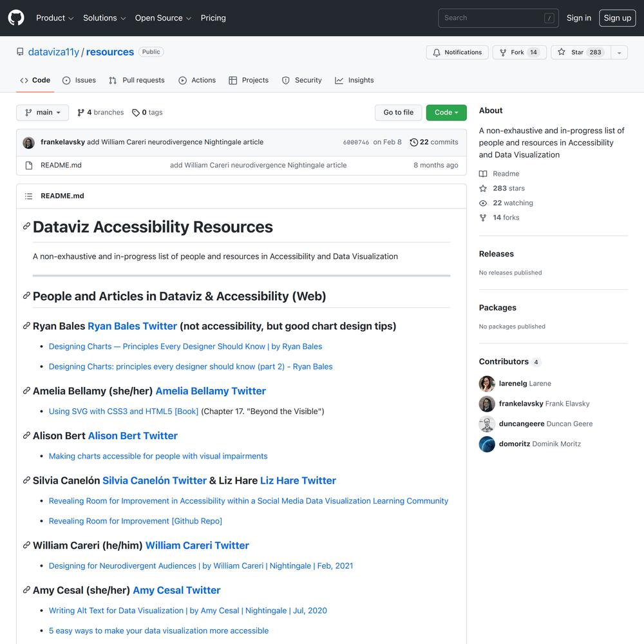Viewport: 644px width, 644px height.
Task: Open Using SVG with CSS3 and HTML5 Book link
Action: pos(124,411)
